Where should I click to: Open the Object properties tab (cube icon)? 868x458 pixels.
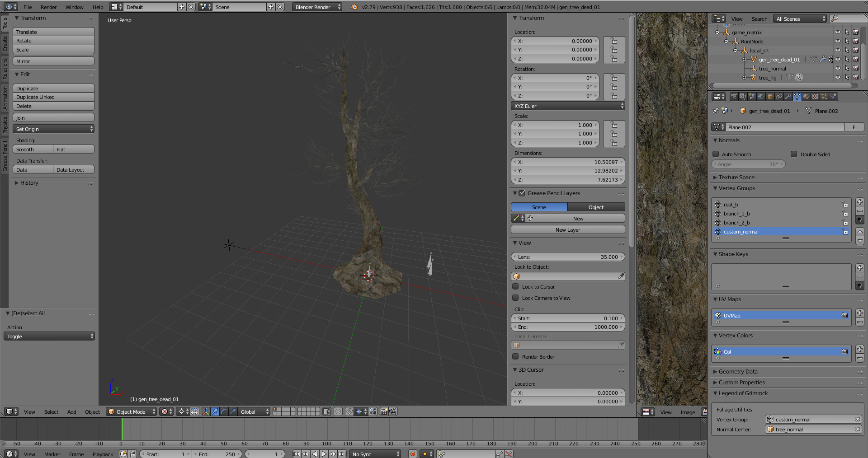coord(770,97)
